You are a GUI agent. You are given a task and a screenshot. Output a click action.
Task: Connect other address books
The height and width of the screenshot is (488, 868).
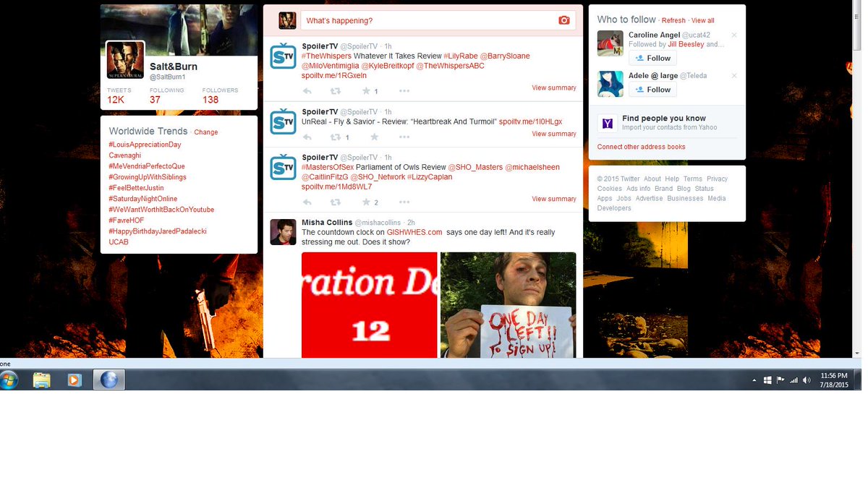641,147
